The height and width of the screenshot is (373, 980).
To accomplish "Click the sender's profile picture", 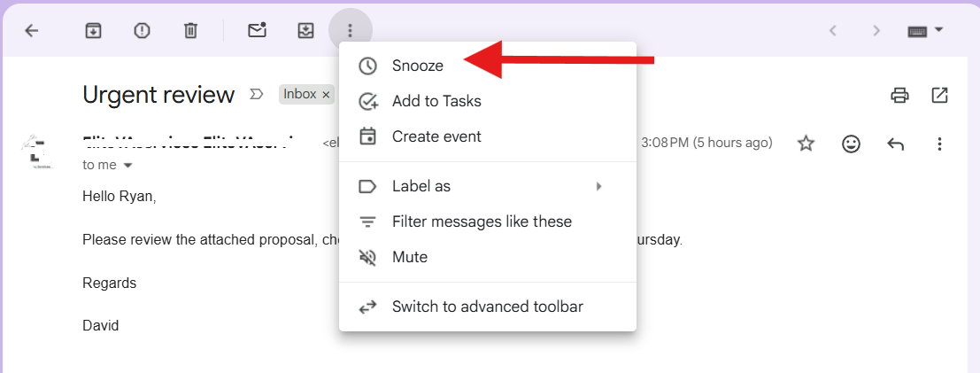I will pyautogui.click(x=37, y=151).
